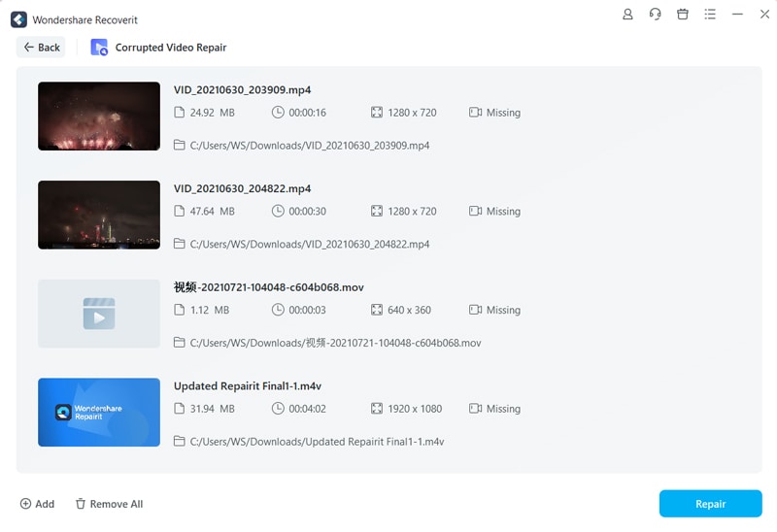
Task: Click file name 视频-20210721-104048-c604b068.mov
Action: click(x=269, y=287)
